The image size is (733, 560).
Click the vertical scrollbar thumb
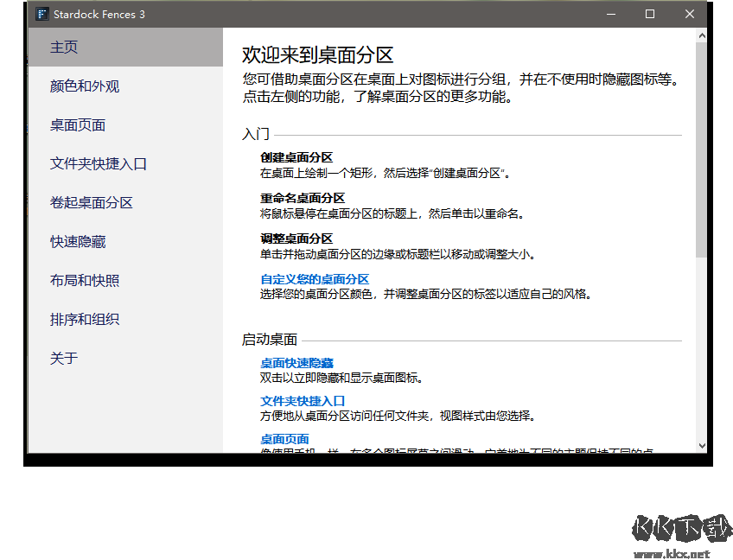[x=701, y=147]
